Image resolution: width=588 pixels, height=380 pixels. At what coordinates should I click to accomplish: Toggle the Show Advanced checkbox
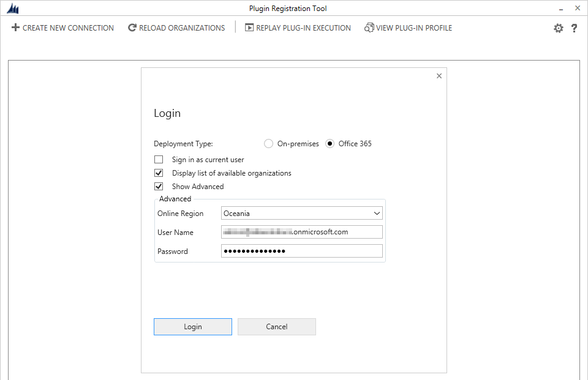pos(159,187)
